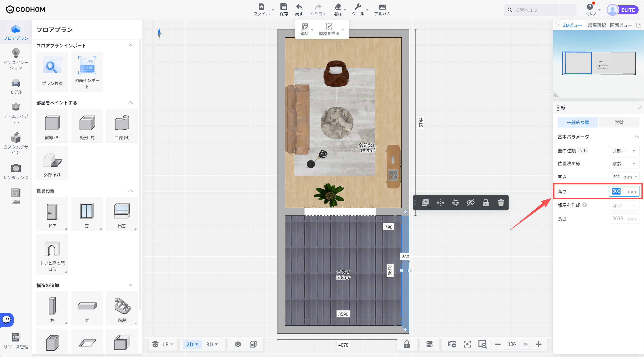Viewport: 644px width, 357px height.
Task: Add a 柱 column structure
Action: coord(52,309)
